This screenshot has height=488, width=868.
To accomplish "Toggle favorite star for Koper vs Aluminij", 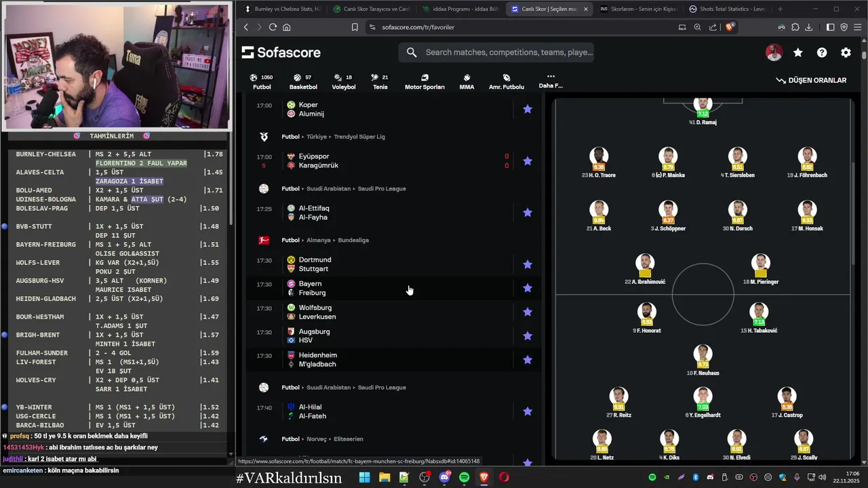I will click(528, 109).
